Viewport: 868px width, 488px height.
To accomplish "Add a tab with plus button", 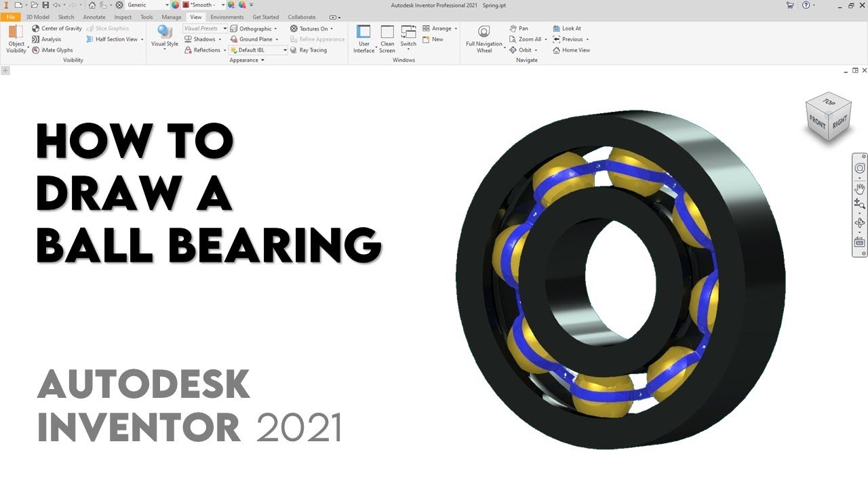I will pyautogui.click(x=5, y=70).
